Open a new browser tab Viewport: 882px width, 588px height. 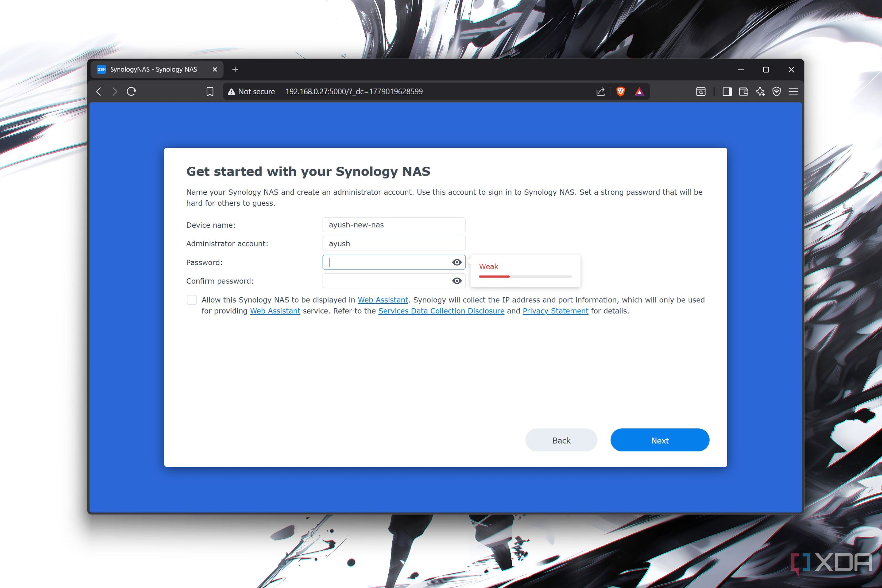click(235, 69)
